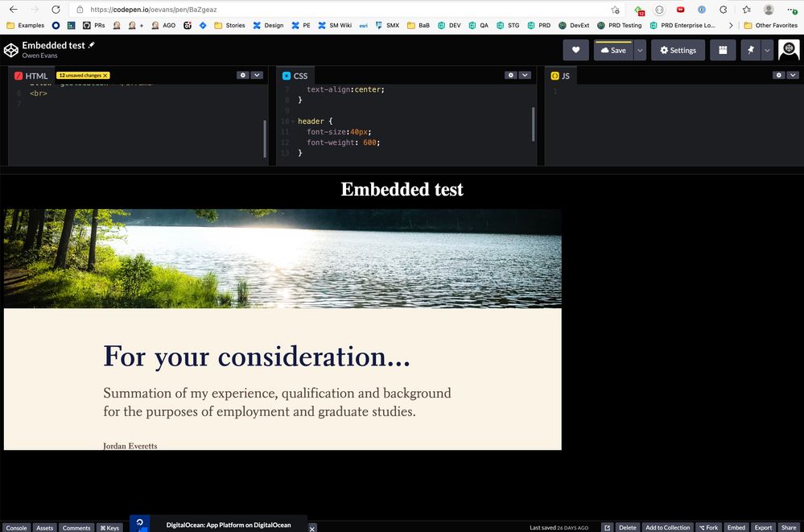Add page to favorites star icon

pyautogui.click(x=616, y=10)
